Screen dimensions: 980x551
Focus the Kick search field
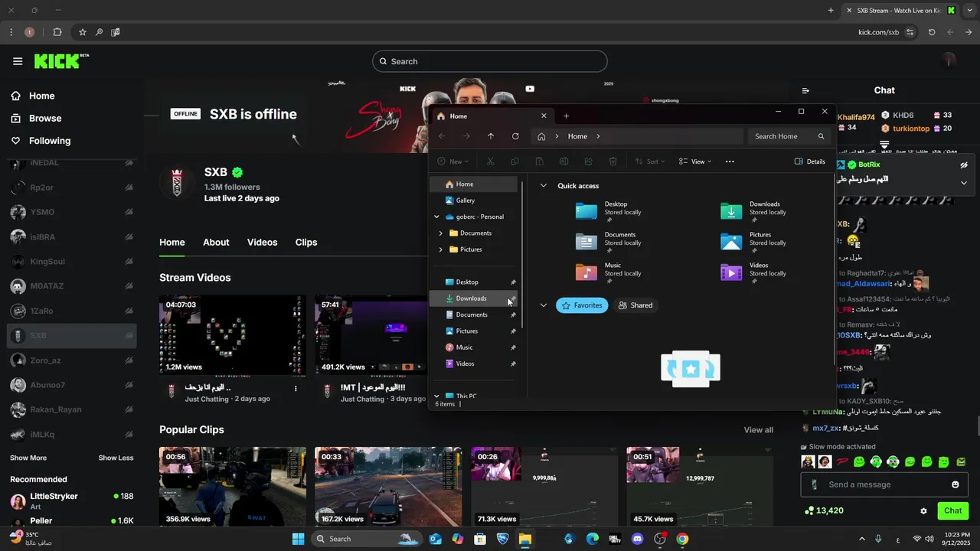490,61
